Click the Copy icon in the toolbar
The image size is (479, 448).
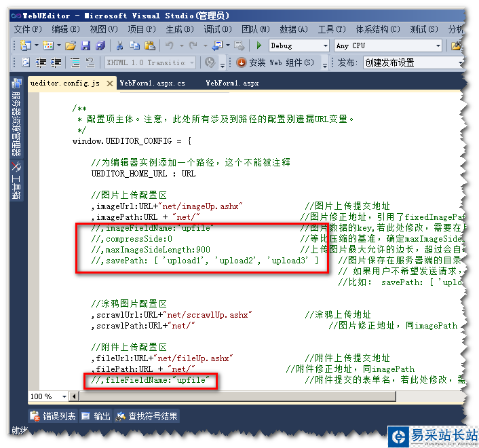point(134,46)
